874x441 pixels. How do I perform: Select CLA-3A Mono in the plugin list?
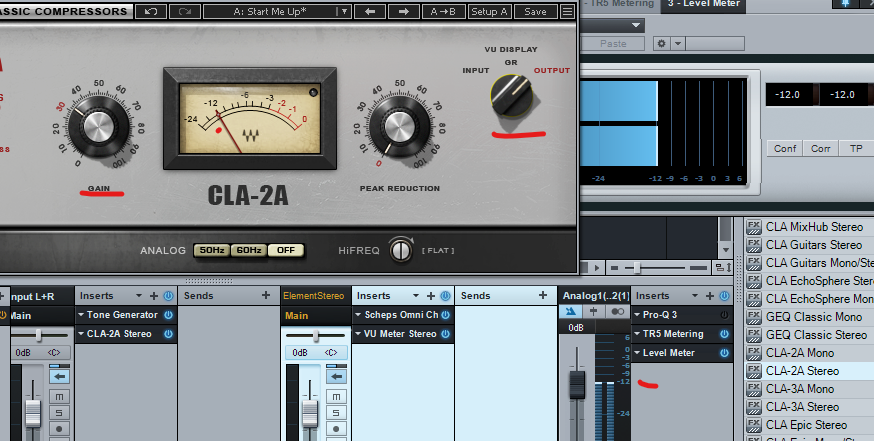click(799, 389)
